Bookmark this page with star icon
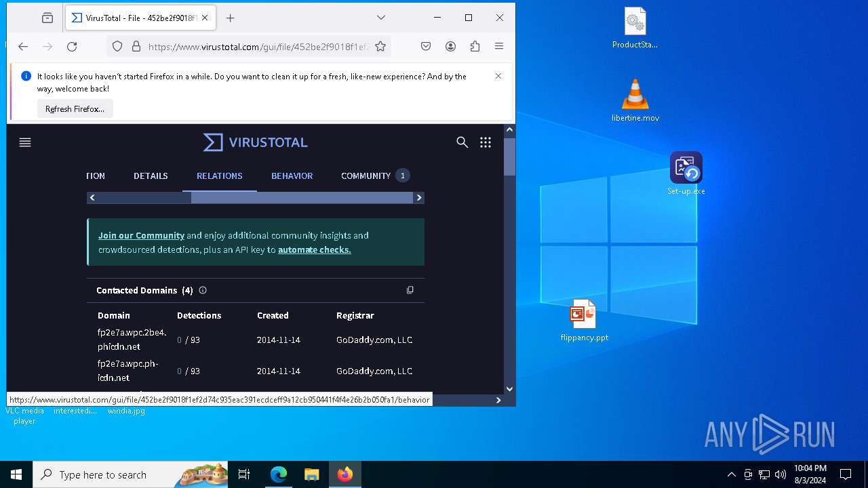The height and width of the screenshot is (488, 868). click(380, 47)
